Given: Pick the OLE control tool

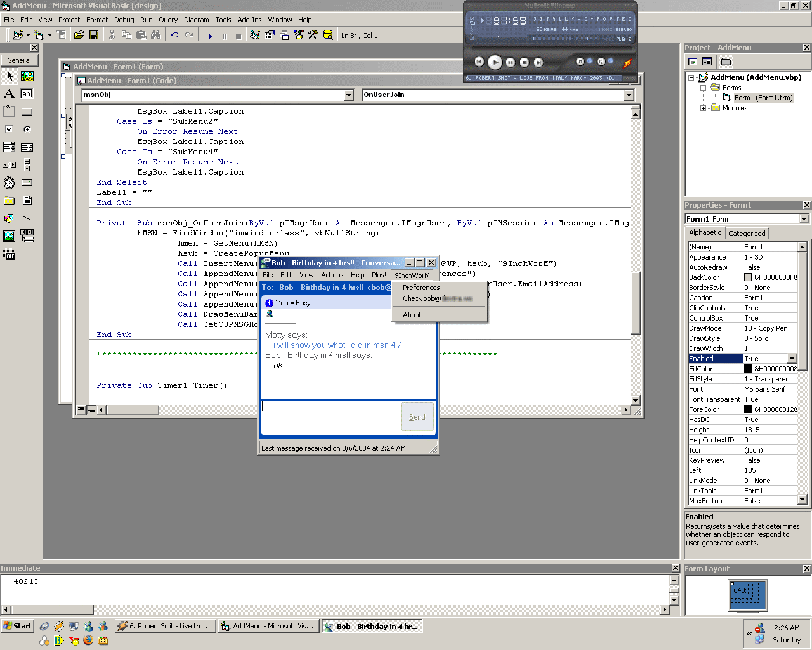Looking at the screenshot, I should click(10, 255).
